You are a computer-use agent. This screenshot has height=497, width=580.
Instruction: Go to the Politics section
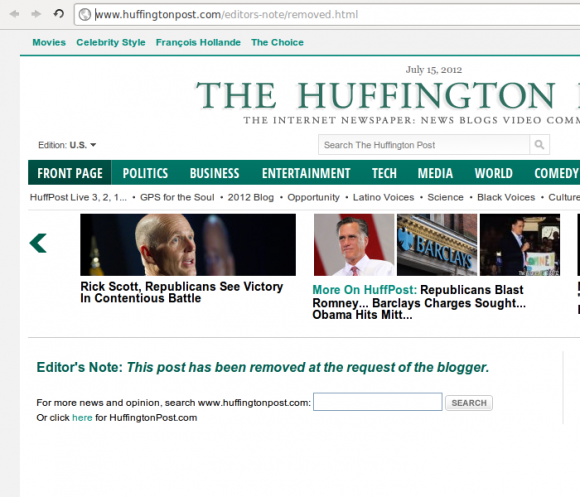145,173
